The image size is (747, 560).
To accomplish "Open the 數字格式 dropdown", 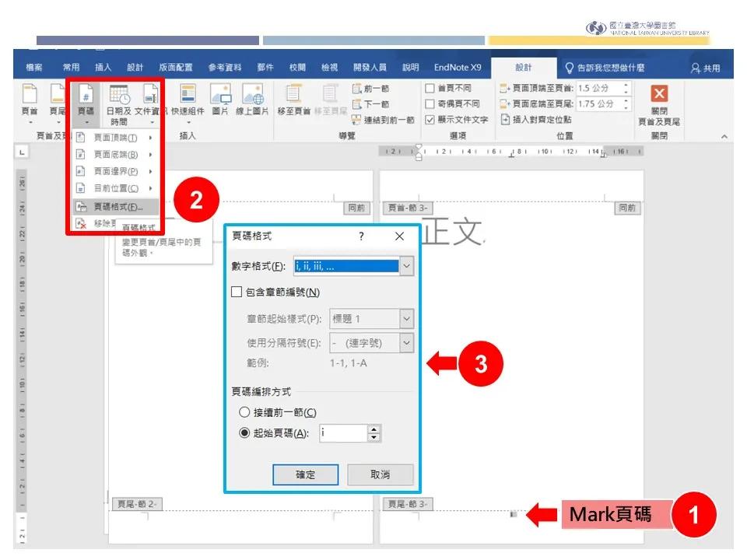I will (406, 267).
